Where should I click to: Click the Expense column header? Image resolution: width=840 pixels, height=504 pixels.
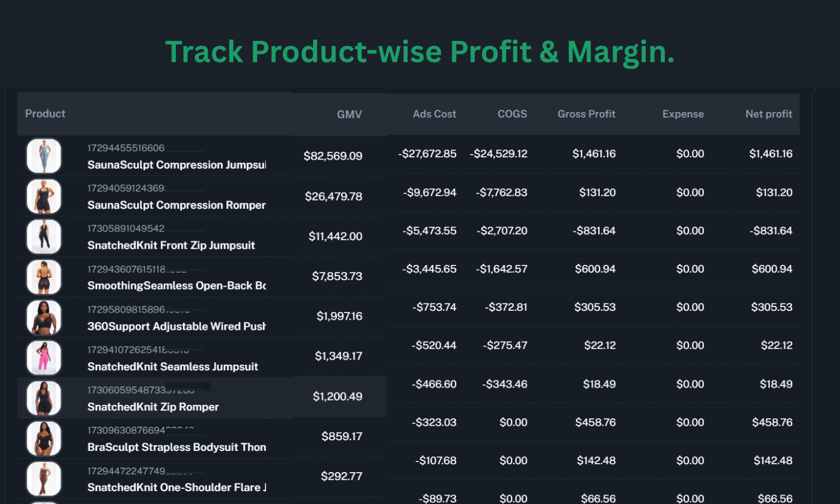(x=683, y=114)
